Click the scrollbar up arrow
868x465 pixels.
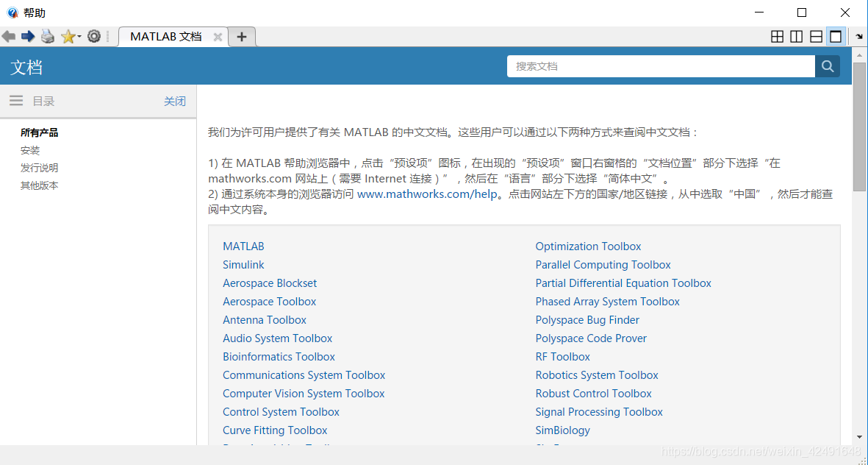point(859,55)
